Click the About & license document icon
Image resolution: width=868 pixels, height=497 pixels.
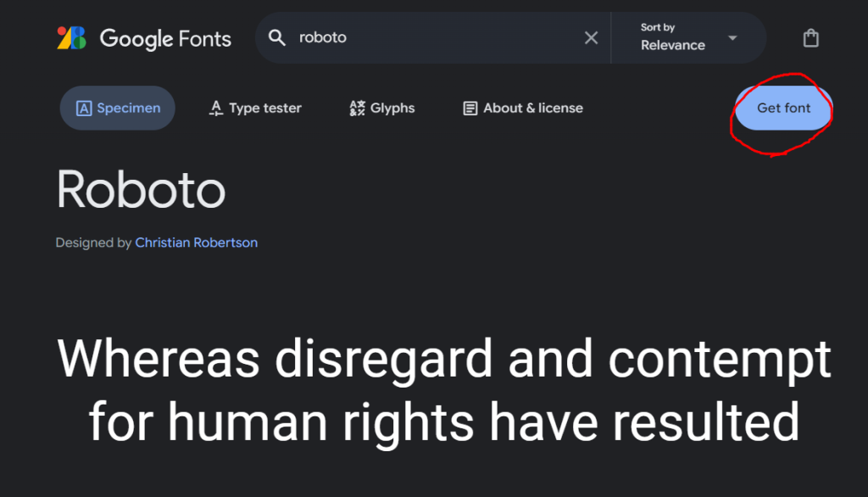[470, 108]
